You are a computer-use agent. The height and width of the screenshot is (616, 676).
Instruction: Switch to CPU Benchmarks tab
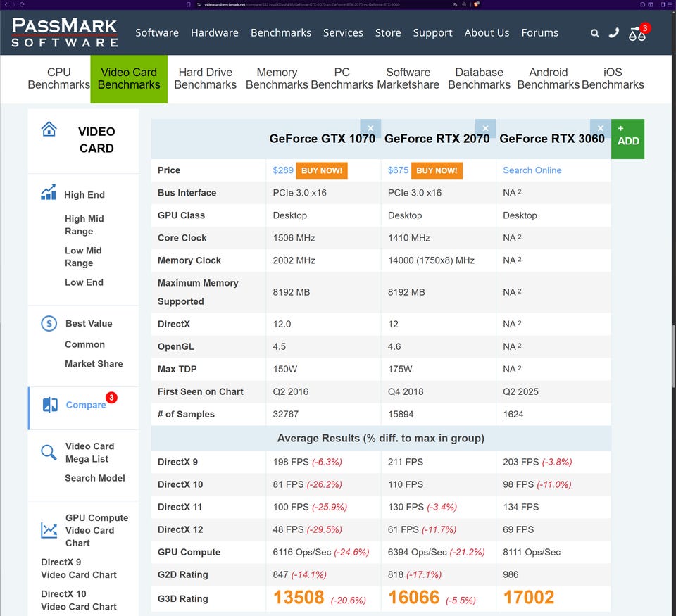[x=59, y=78]
